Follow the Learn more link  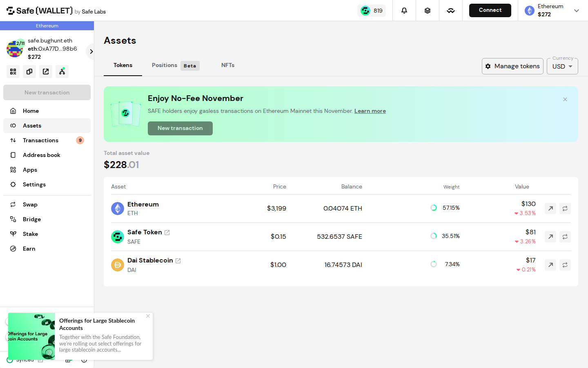[x=370, y=111]
